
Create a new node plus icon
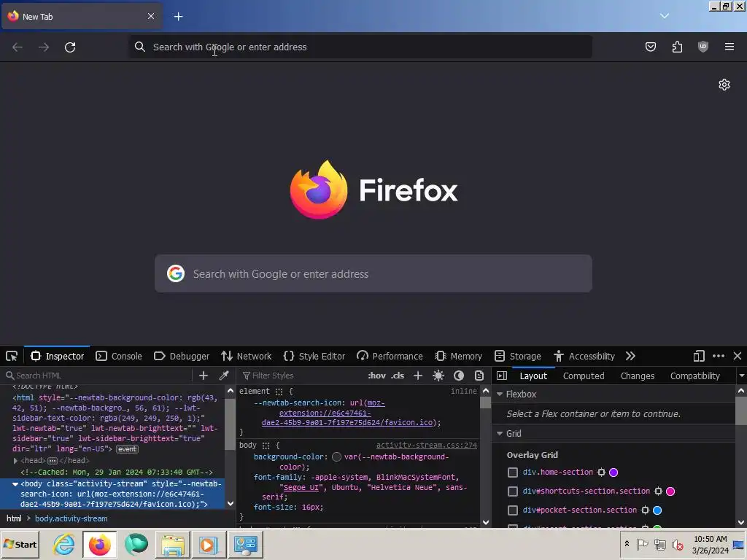click(x=204, y=376)
